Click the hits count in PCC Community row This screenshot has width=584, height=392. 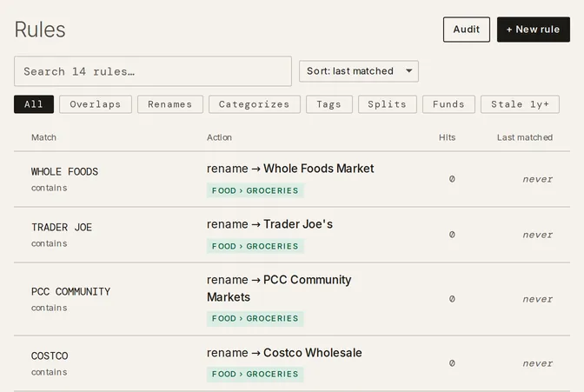click(x=452, y=299)
